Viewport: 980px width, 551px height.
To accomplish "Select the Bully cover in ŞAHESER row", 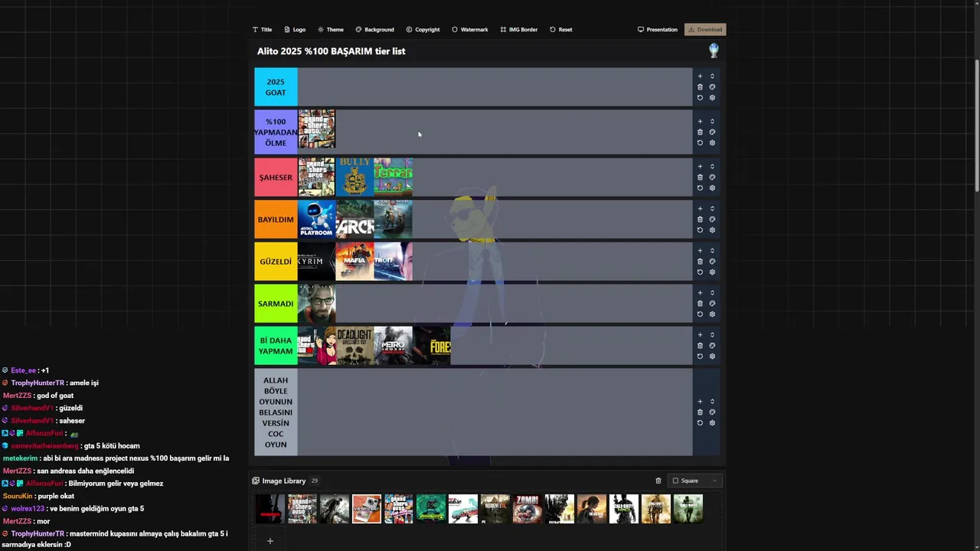I will 354,178.
